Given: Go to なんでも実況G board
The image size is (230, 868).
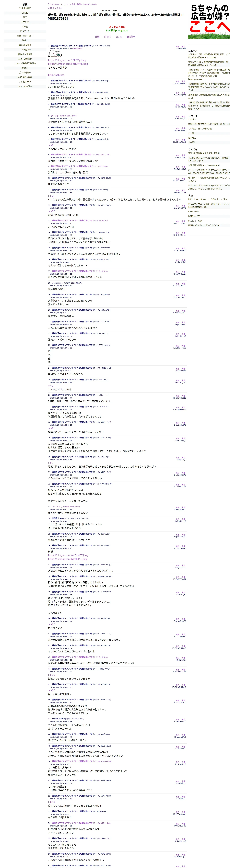Looking at the screenshot, I should coord(25,86).
